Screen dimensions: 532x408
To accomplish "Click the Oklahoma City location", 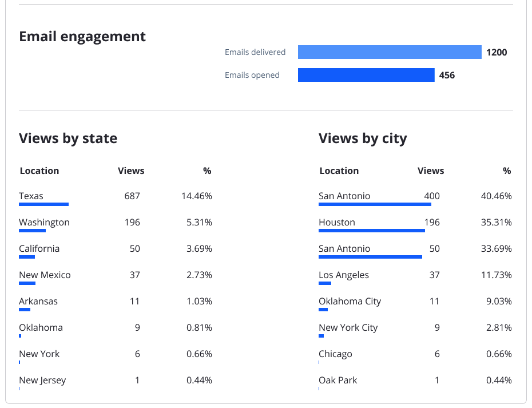I will (x=350, y=301).
